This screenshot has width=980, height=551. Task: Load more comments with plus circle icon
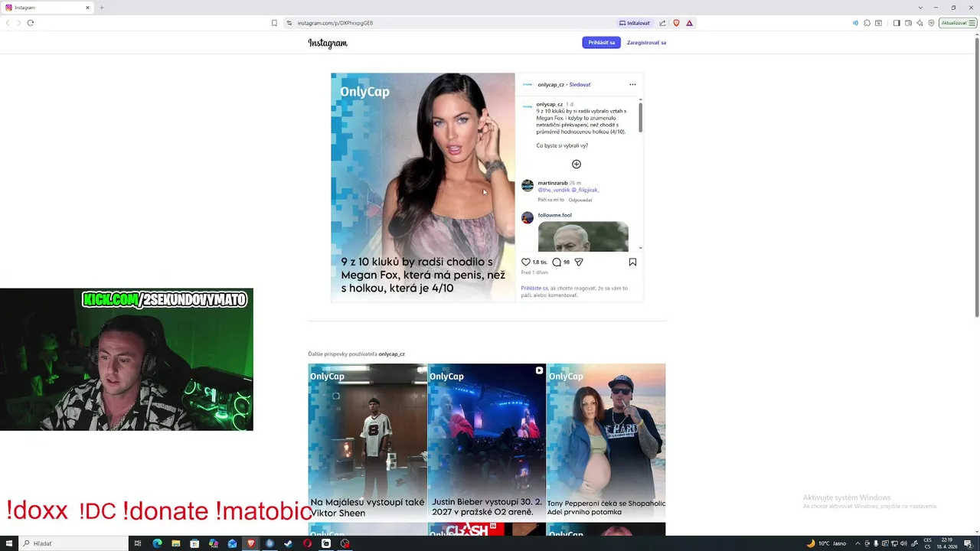point(577,164)
